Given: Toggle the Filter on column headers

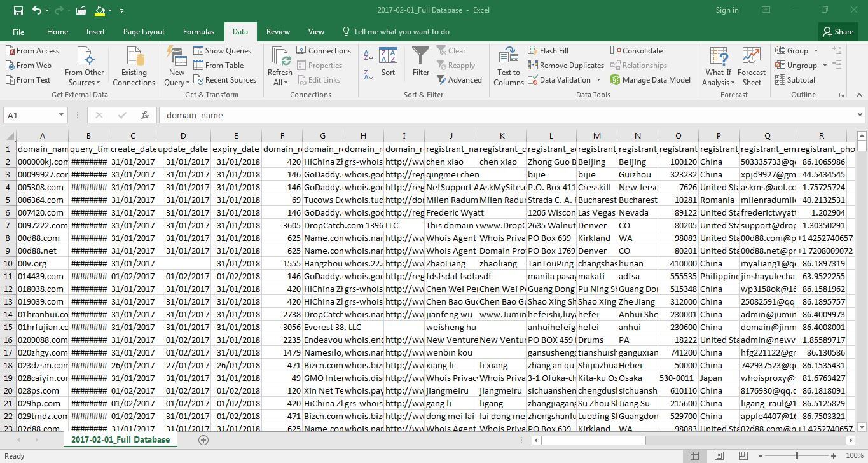Looking at the screenshot, I should pyautogui.click(x=420, y=64).
